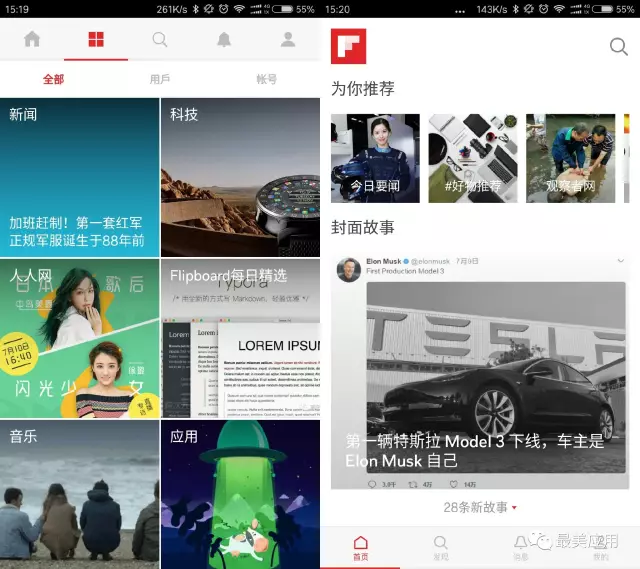
Task: Open the 应用 category tile
Action: click(x=240, y=494)
